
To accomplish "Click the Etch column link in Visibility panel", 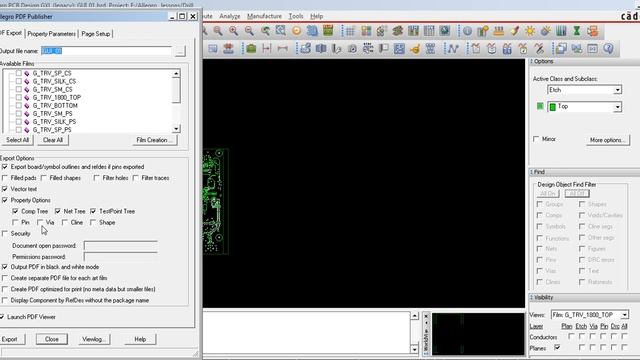I will point(581,327).
